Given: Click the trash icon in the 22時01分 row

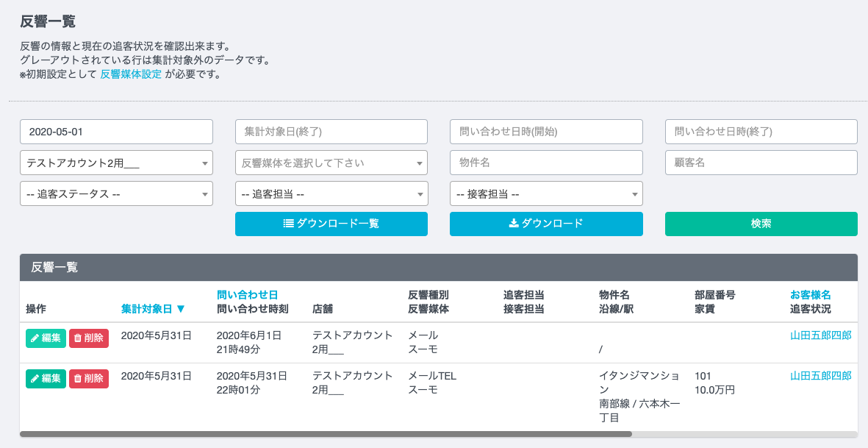Looking at the screenshot, I should click(77, 379).
